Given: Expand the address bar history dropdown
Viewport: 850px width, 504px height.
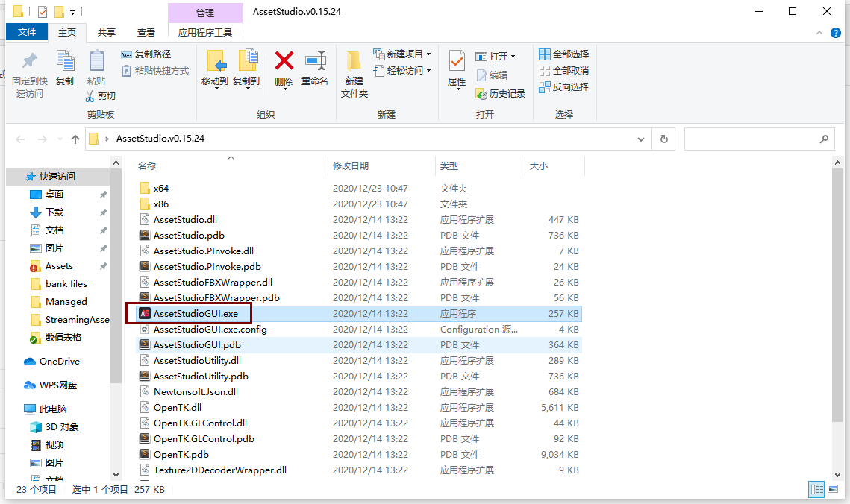Looking at the screenshot, I should pyautogui.click(x=640, y=139).
